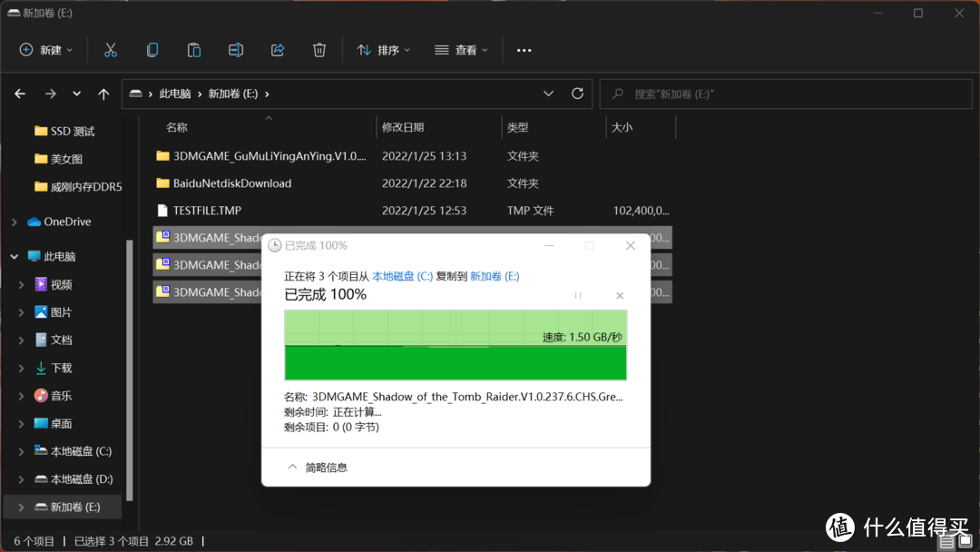Open the 查看 view dropdown
The width and height of the screenshot is (980, 552).
tap(461, 50)
